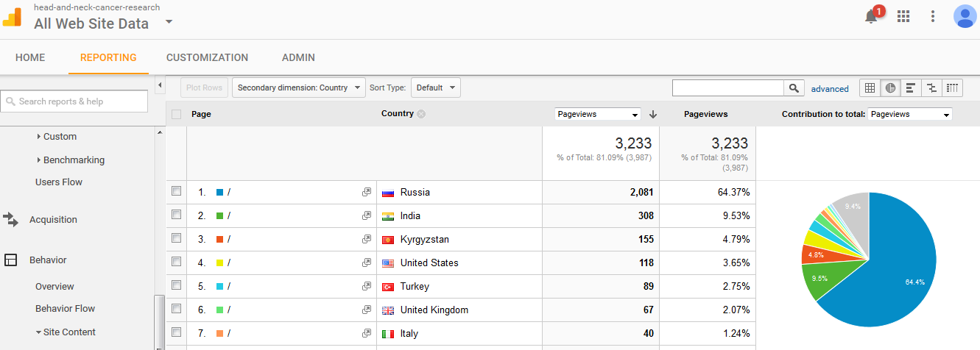Open Behavior Overview report
Screen dimensions: 980x350
pos(54,286)
